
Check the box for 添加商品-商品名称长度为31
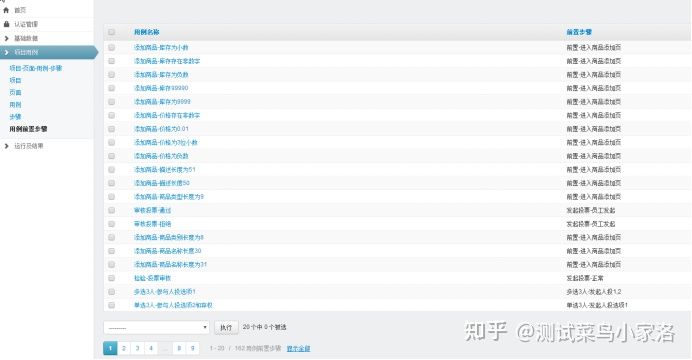111,265
